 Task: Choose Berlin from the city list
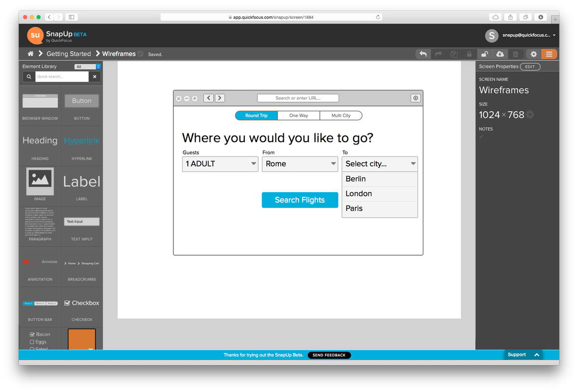[x=380, y=179]
